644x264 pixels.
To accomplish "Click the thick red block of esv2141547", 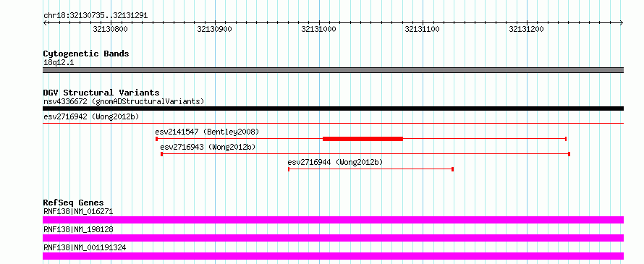I will [363, 139].
